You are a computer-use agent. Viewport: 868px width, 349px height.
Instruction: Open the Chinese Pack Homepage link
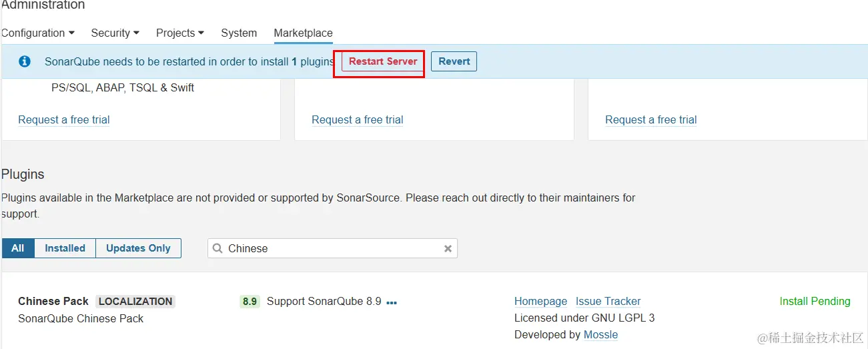click(x=540, y=302)
